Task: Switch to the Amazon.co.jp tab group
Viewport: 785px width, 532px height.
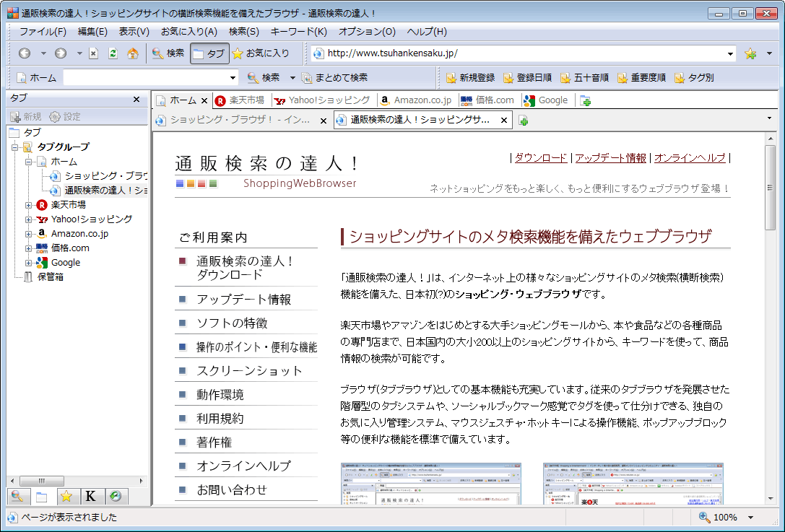Action: coord(416,100)
